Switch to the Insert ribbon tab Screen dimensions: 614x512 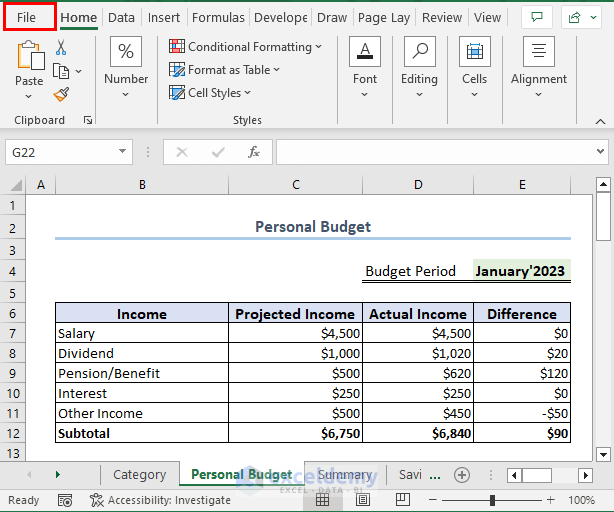tap(164, 17)
